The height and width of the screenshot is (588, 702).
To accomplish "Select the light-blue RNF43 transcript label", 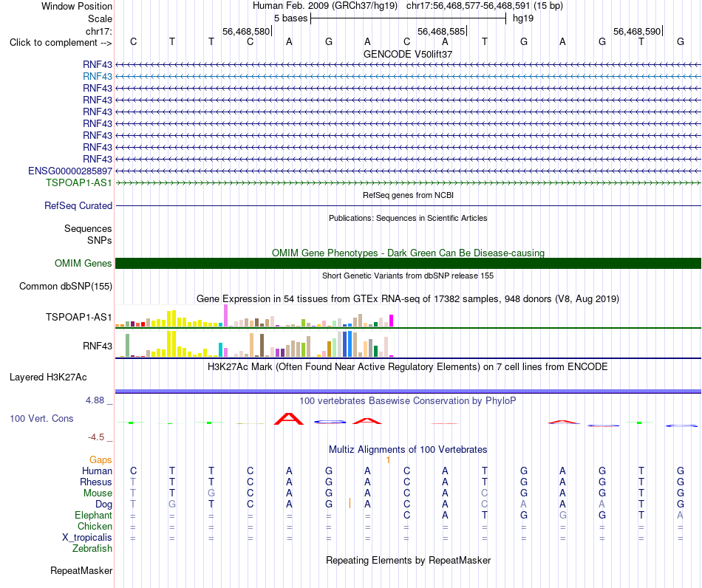I will click(97, 77).
